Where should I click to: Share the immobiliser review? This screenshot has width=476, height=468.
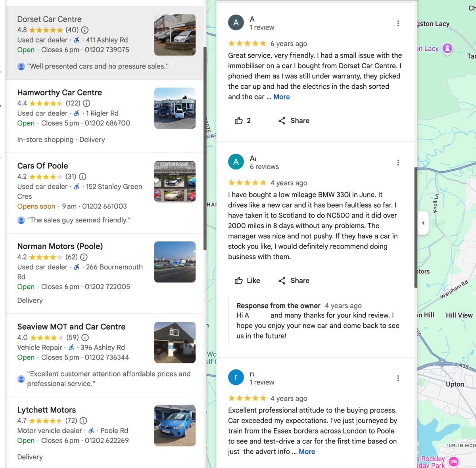click(294, 121)
